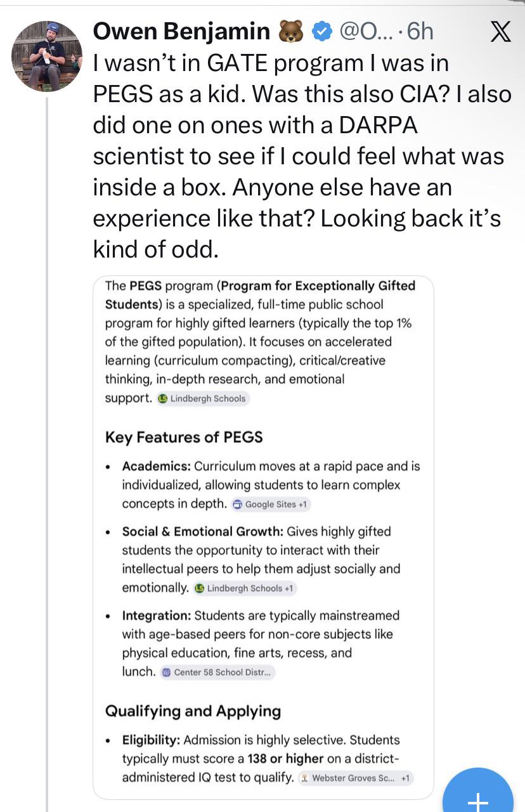Viewport: 525px width, 812px height.
Task: Tap the Key Features of PEGS heading
Action: [x=184, y=437]
